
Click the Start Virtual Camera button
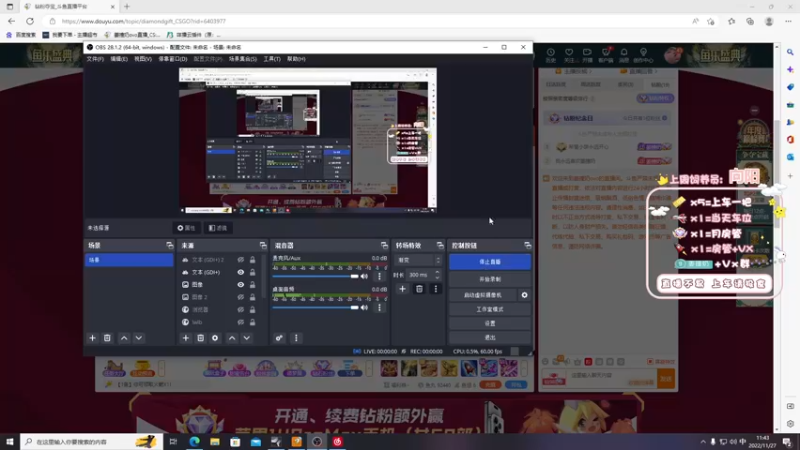tap(483, 295)
